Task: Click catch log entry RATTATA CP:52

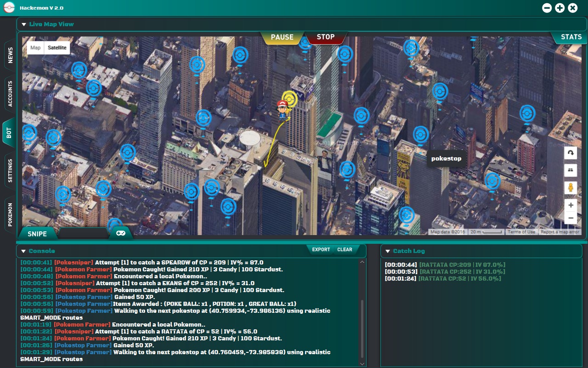Action: [x=443, y=279]
